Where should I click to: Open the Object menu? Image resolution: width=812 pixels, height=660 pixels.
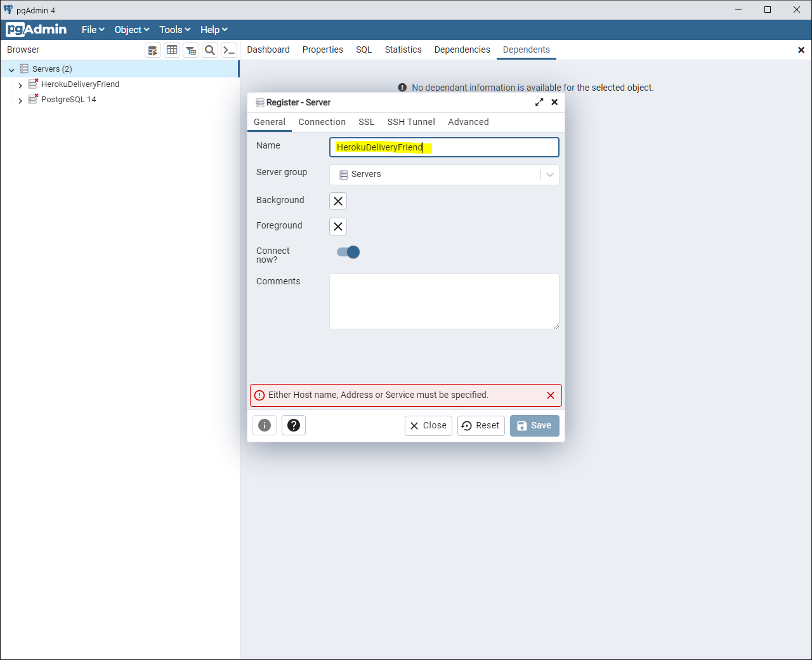[132, 30]
